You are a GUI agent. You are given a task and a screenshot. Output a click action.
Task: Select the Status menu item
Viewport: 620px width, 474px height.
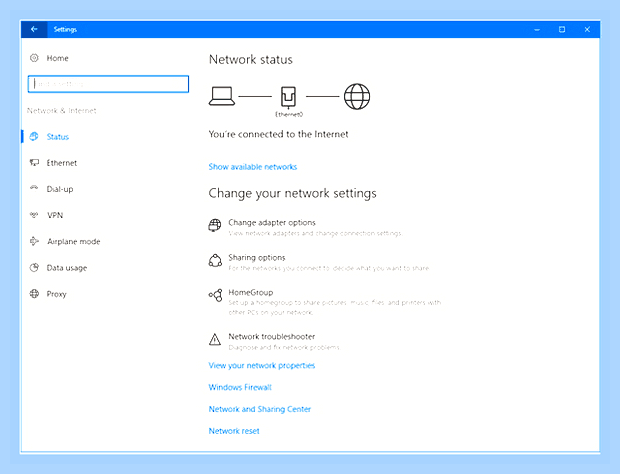[58, 137]
